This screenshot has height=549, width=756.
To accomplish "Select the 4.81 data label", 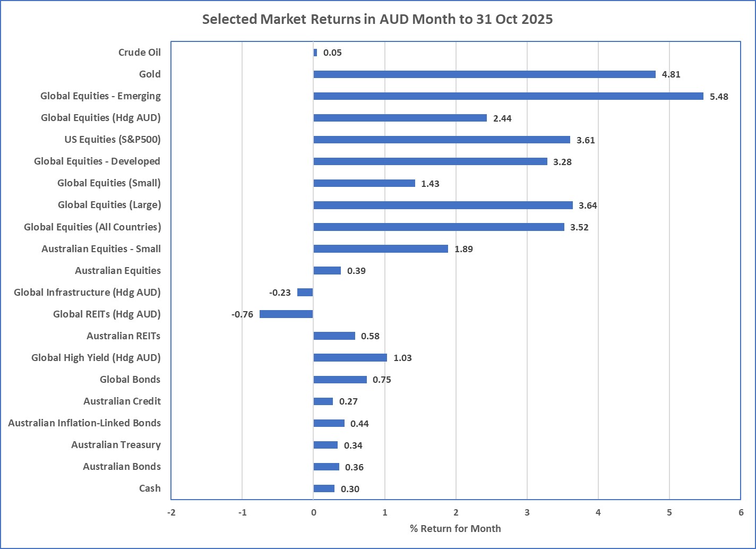I will click(671, 75).
